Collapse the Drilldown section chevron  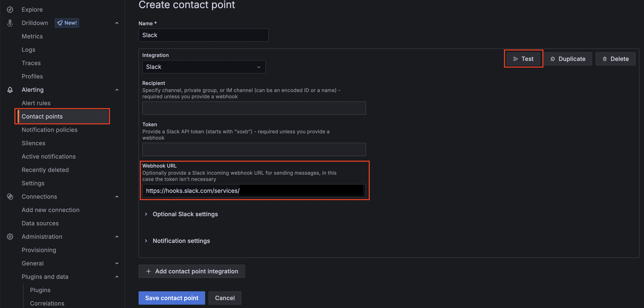pyautogui.click(x=117, y=23)
